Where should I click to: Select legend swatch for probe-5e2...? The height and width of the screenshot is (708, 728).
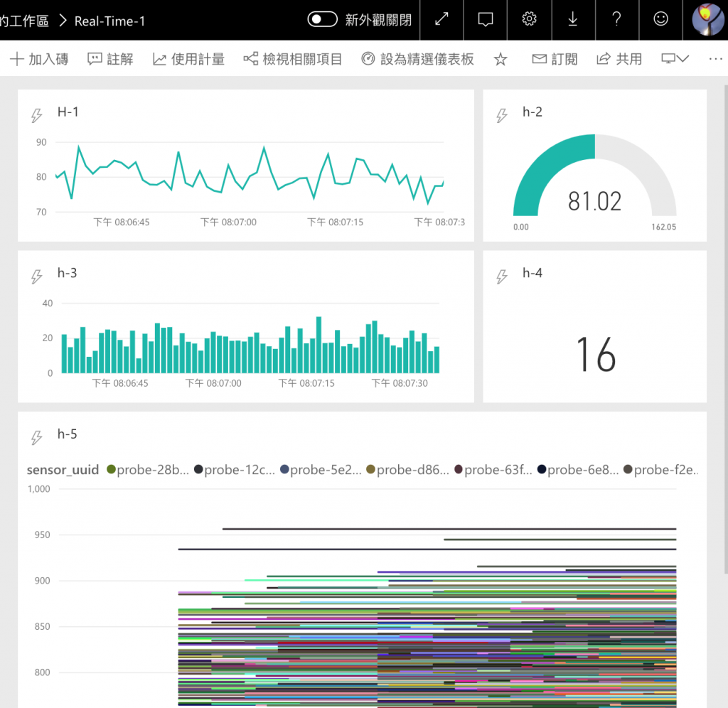(x=284, y=469)
